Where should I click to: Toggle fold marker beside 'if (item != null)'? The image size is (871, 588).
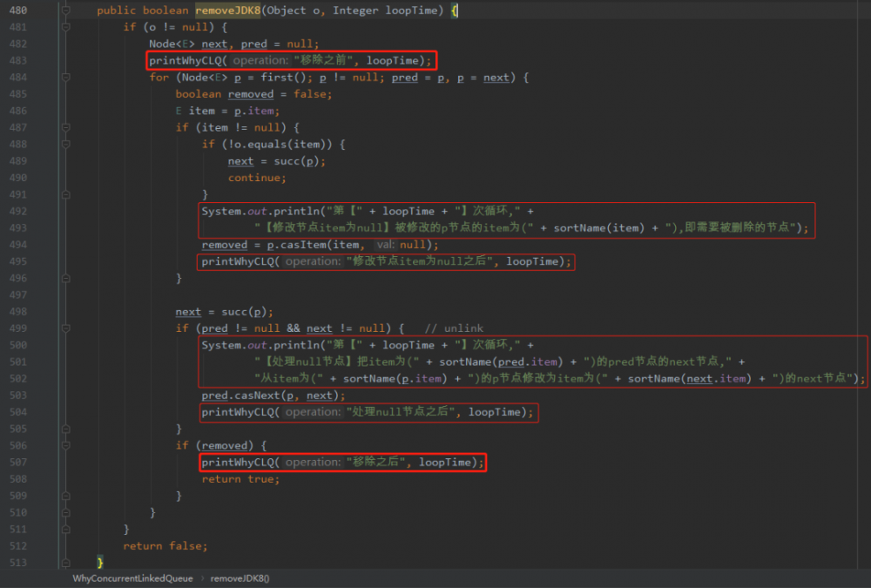coord(65,127)
